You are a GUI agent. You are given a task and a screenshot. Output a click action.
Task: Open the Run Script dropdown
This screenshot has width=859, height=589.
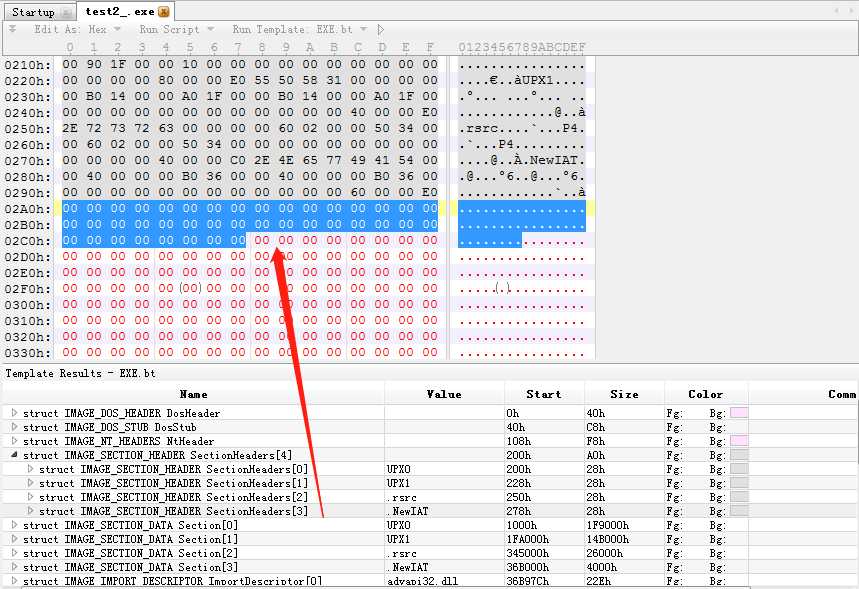pos(176,29)
